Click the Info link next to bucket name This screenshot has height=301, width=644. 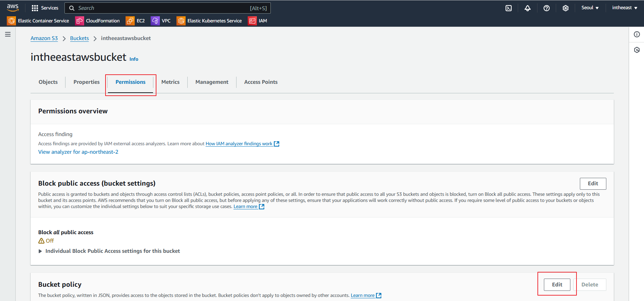click(134, 59)
